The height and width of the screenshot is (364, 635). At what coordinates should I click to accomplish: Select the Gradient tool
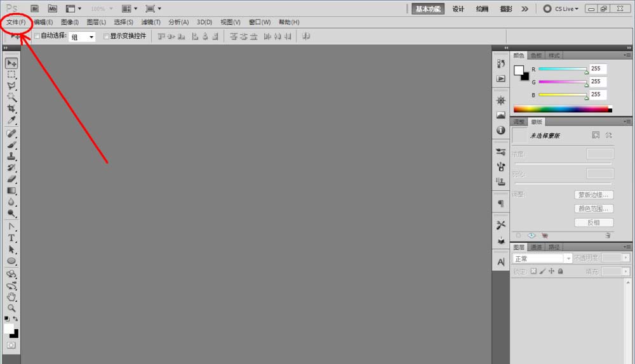click(x=11, y=190)
